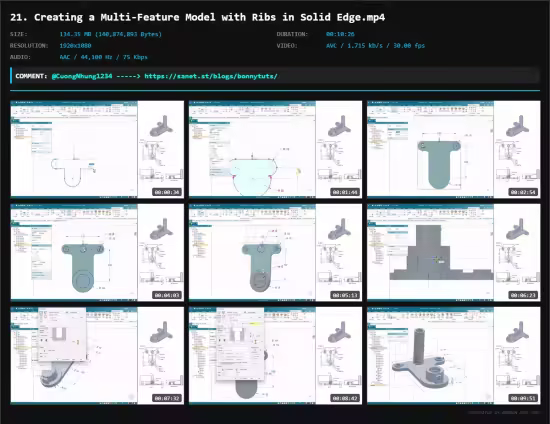Select the frame stamped 00:05:13

click(275, 252)
